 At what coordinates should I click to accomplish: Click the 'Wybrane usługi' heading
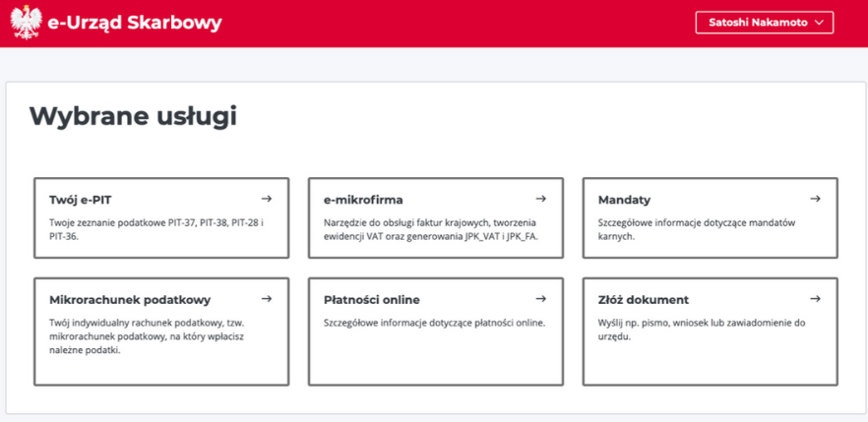coord(133,117)
